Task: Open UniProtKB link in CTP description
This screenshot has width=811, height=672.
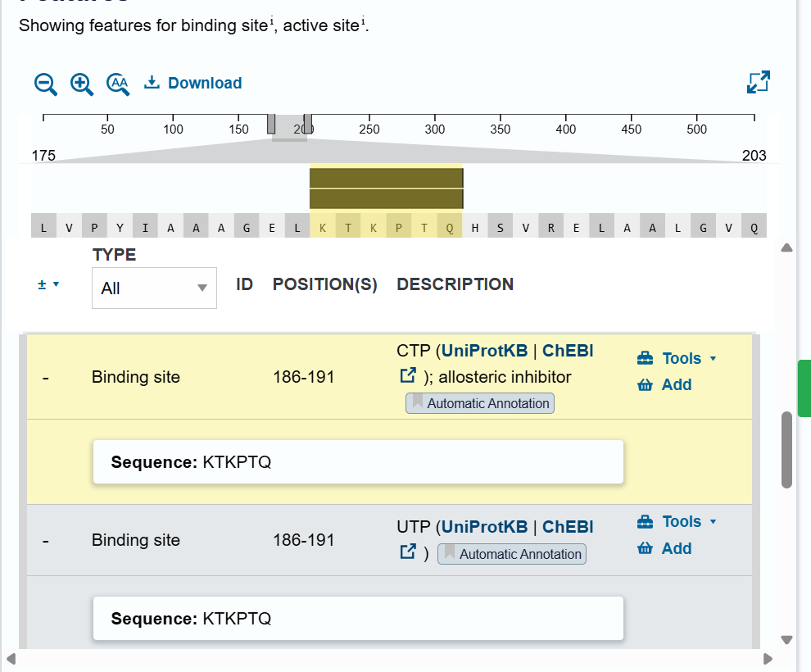Action: [x=484, y=351]
